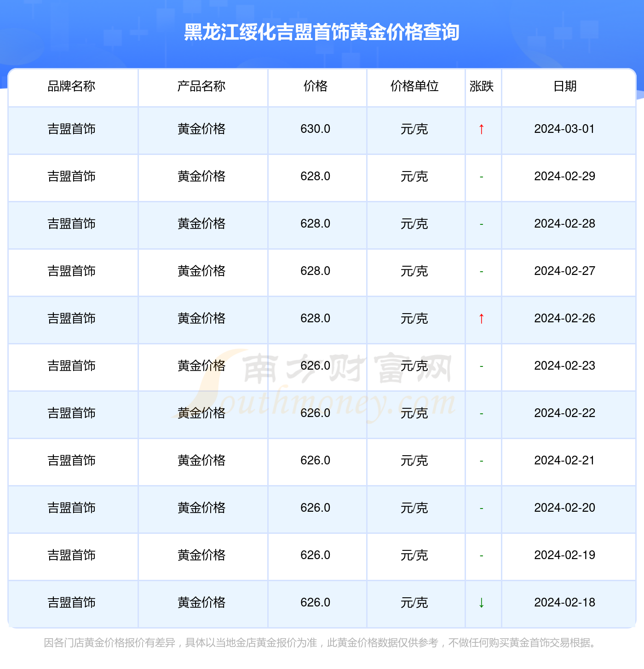This screenshot has width=644, height=669.
Task: Click price 628.0 in the 2024-02-27 row
Action: coord(316,271)
